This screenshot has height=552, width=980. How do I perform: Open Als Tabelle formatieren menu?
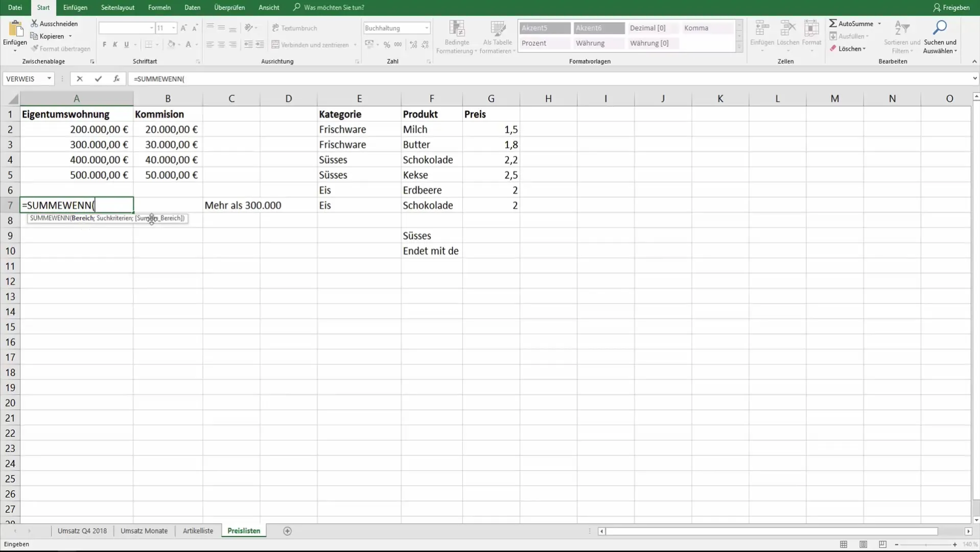point(497,37)
